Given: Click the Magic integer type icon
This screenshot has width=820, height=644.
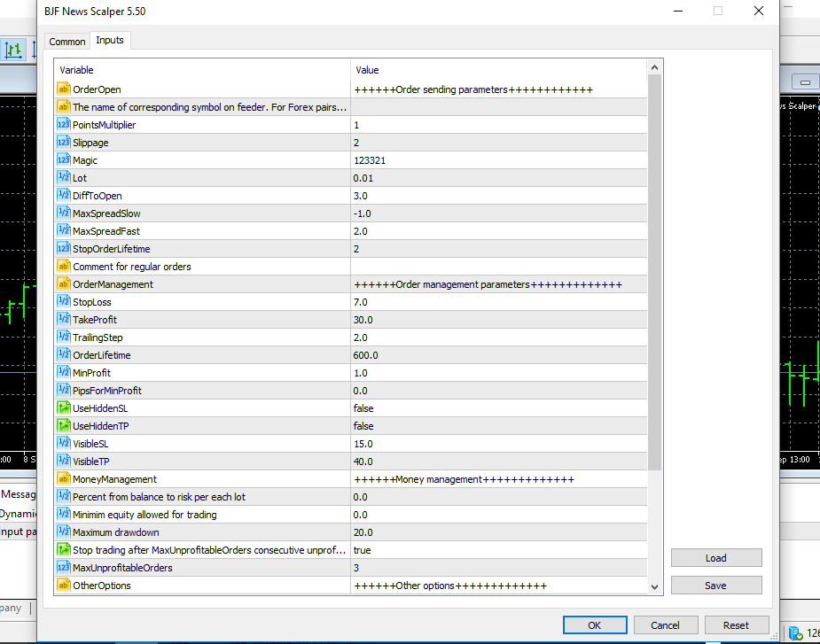Looking at the screenshot, I should (63, 160).
